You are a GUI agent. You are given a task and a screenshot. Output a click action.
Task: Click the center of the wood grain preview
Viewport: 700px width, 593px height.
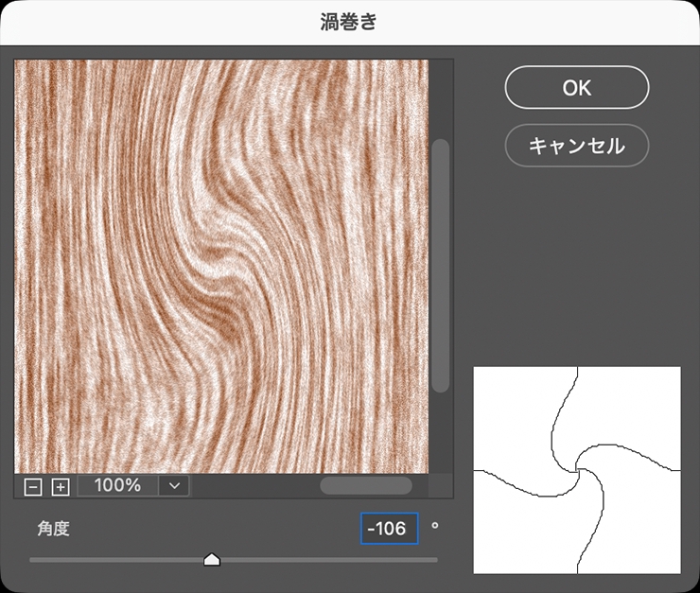221,267
